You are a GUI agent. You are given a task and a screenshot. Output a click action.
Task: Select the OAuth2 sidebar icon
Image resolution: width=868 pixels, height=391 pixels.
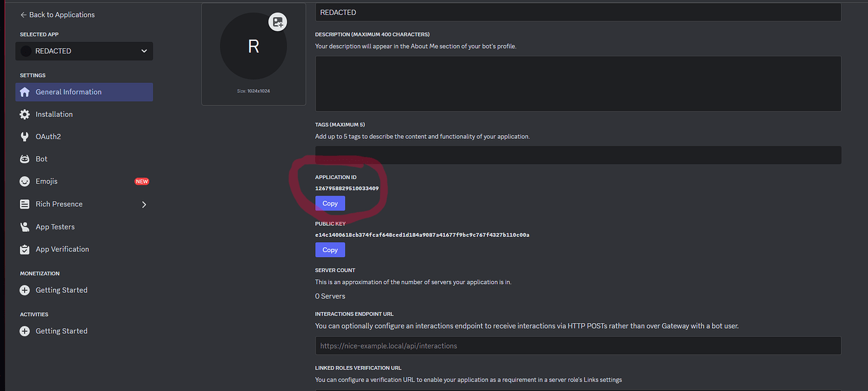tap(24, 136)
